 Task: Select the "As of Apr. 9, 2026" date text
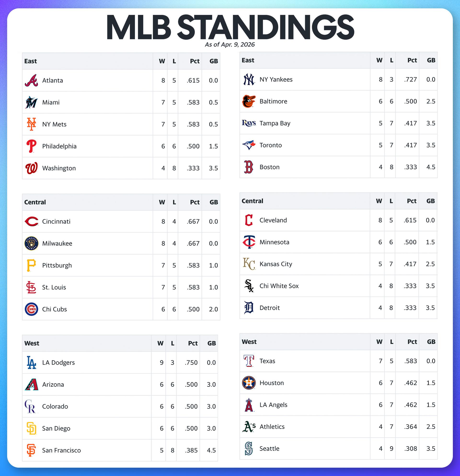point(230,45)
